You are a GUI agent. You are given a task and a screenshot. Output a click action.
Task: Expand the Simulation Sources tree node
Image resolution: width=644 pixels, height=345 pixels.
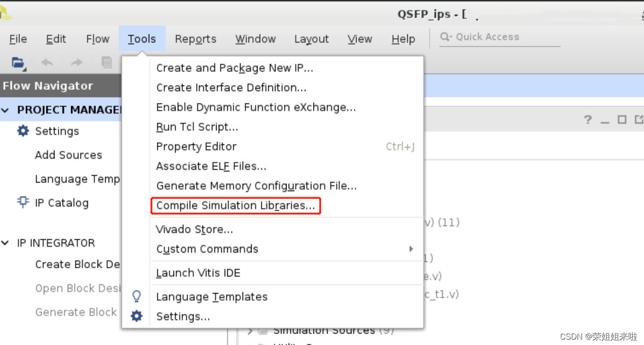(x=250, y=330)
